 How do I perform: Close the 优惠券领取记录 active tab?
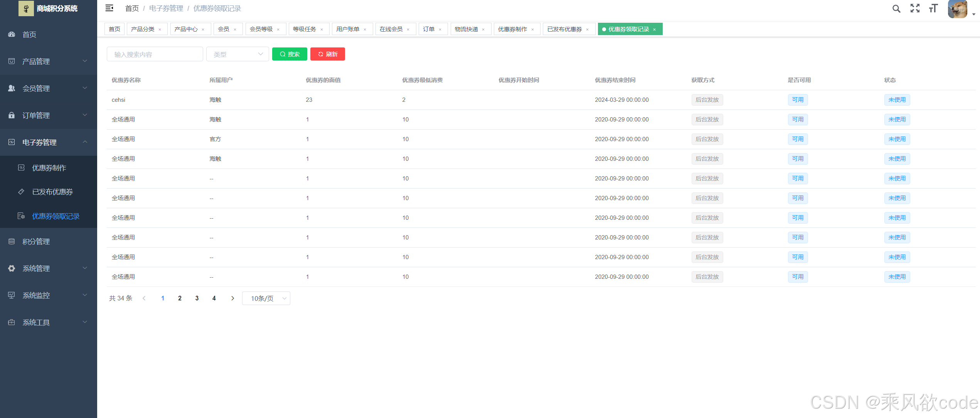[x=654, y=30]
